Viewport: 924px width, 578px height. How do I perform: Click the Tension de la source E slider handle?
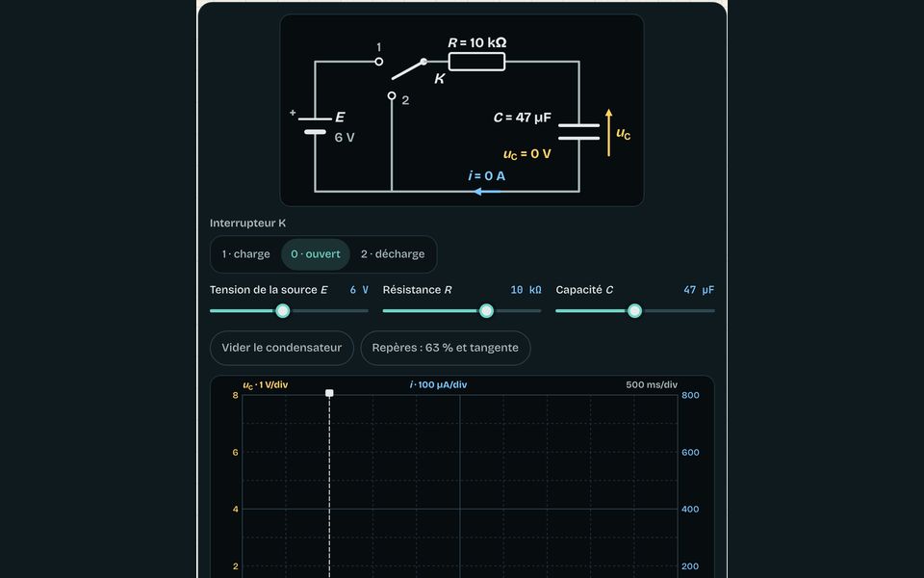pos(283,311)
